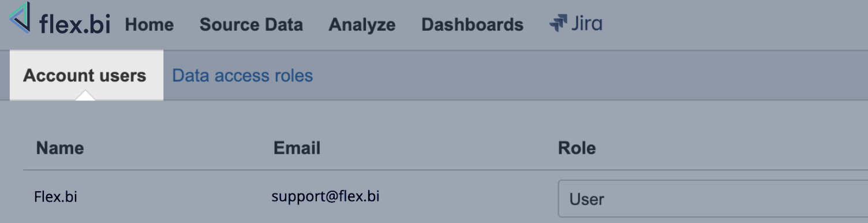The image size is (868, 223).
Task: Click the Email column header
Action: click(x=297, y=148)
